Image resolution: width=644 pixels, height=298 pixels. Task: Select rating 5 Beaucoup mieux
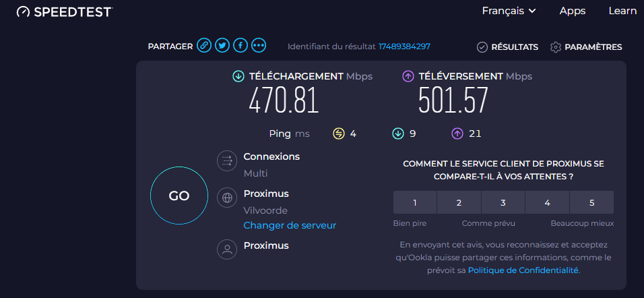pos(591,202)
